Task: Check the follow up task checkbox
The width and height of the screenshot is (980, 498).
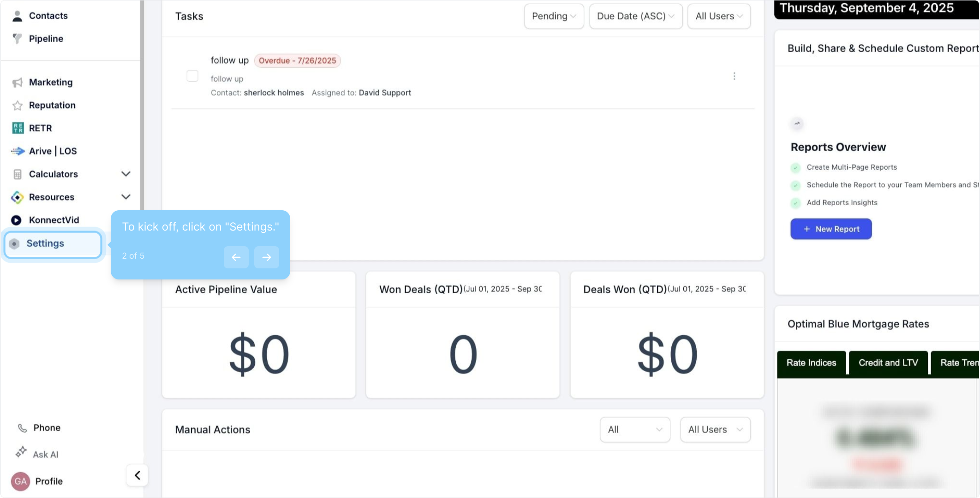Action: click(x=192, y=76)
